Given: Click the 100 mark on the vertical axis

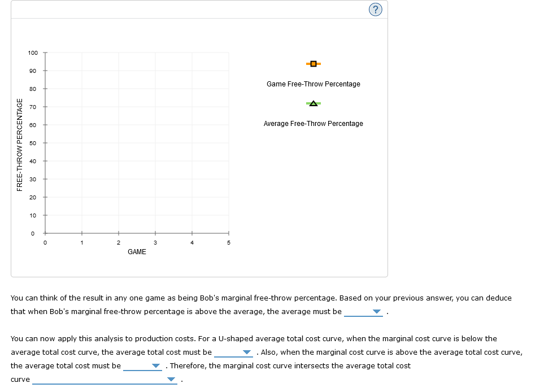Looking at the screenshot, I should pyautogui.click(x=33, y=53).
